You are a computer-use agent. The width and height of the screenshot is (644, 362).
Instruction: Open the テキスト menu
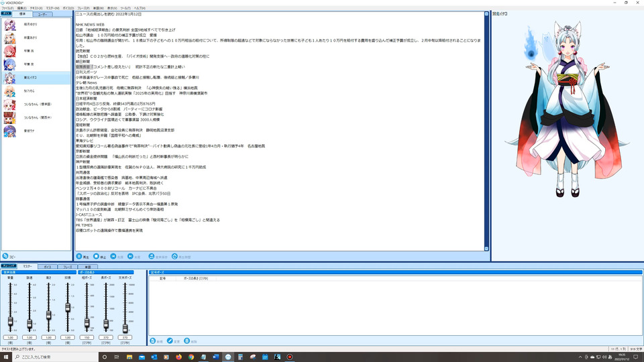click(36, 8)
